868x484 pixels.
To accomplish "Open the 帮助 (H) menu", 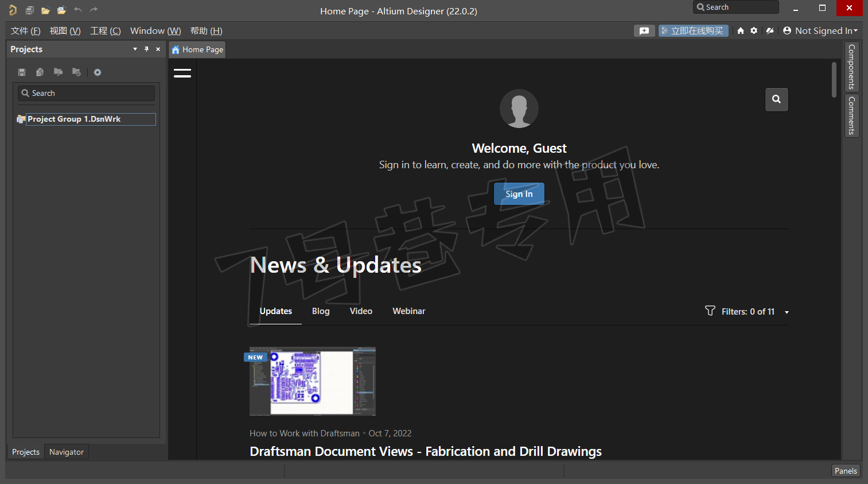I will [x=206, y=31].
